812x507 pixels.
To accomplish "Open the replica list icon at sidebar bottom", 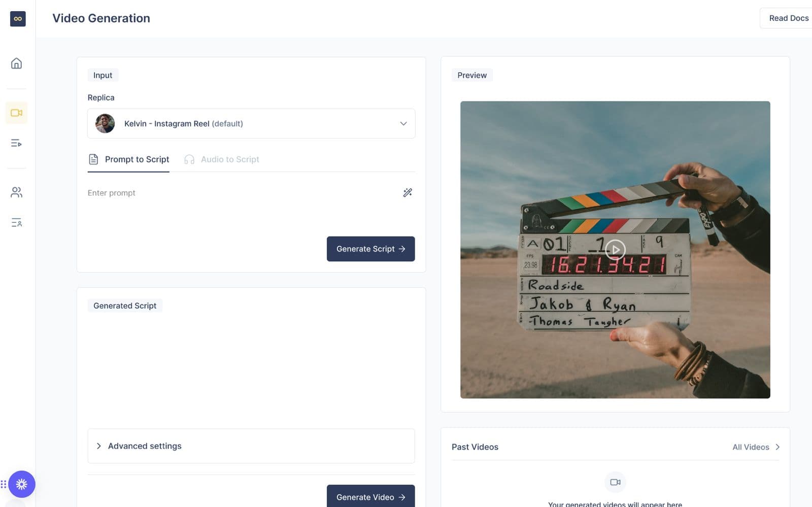I will [x=16, y=223].
